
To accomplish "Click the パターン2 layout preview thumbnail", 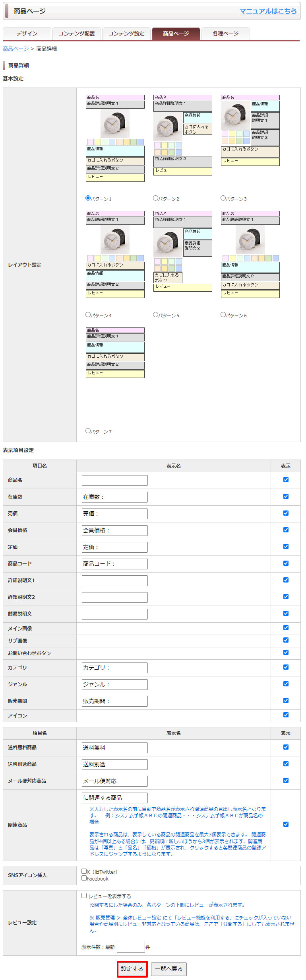I will pos(183,135).
